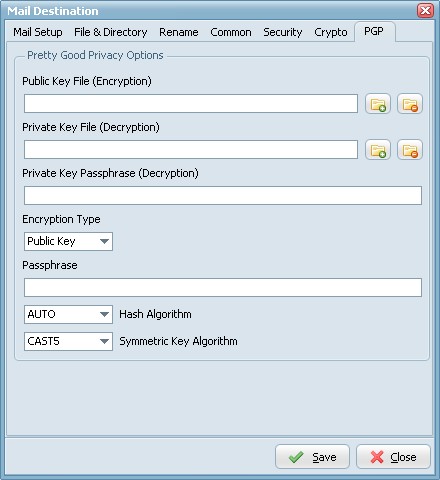Select the PGP tab

coord(374,31)
